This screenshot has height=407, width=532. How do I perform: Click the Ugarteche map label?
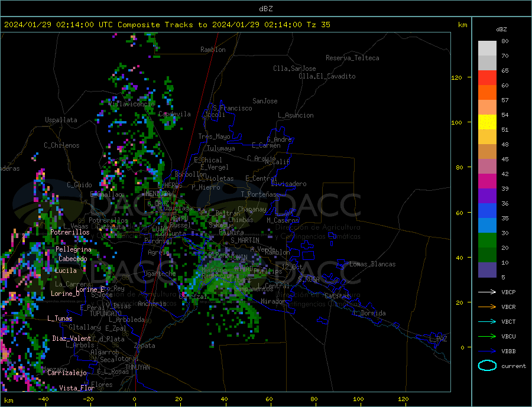pyautogui.click(x=160, y=273)
